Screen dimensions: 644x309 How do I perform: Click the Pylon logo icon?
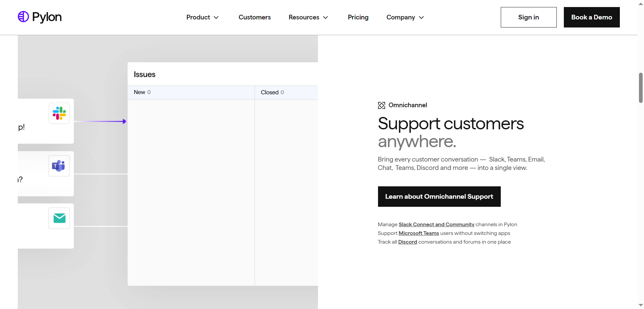click(23, 17)
